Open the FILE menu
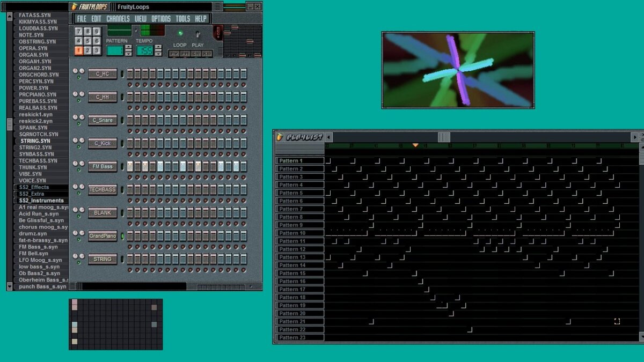Image resolution: width=644 pixels, height=362 pixels. click(x=82, y=19)
